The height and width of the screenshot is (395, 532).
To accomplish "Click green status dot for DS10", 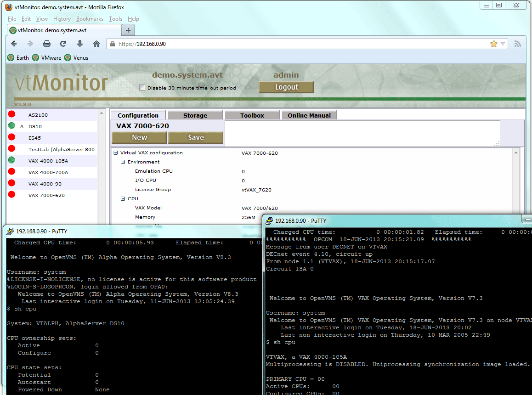I will (x=12, y=125).
